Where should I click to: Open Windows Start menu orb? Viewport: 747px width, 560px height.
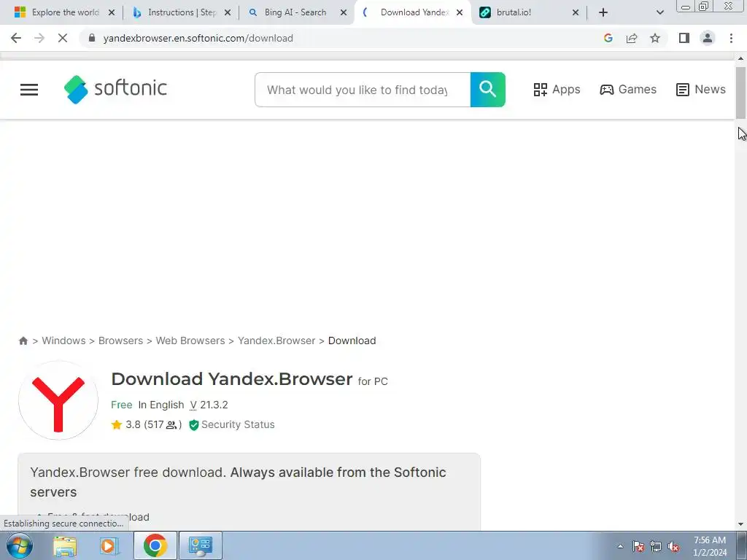pyautogui.click(x=20, y=545)
